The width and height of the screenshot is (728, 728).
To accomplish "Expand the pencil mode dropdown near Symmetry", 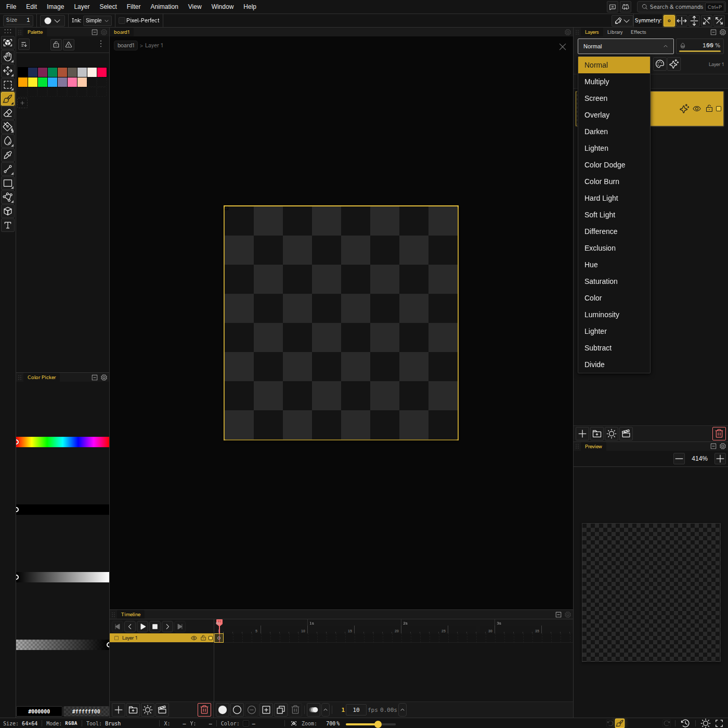I will tap(622, 21).
